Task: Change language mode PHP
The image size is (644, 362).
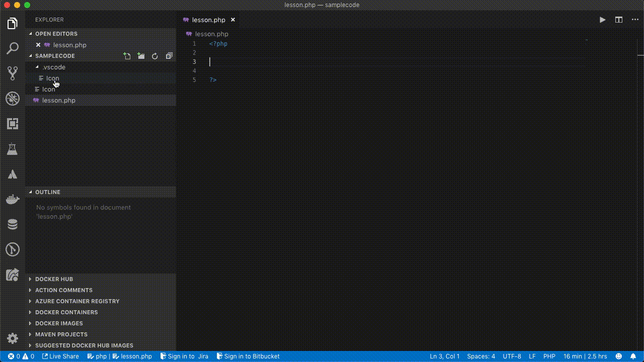Action: tap(549, 356)
